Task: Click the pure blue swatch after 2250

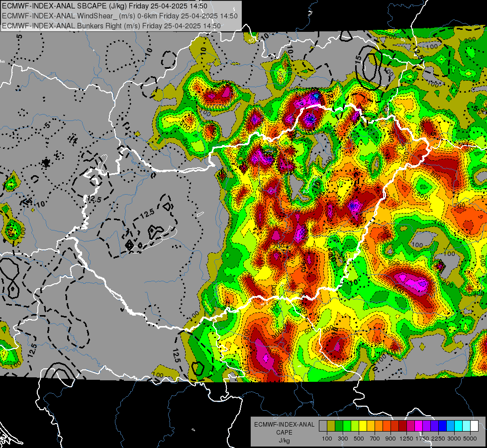Action: pos(442,426)
